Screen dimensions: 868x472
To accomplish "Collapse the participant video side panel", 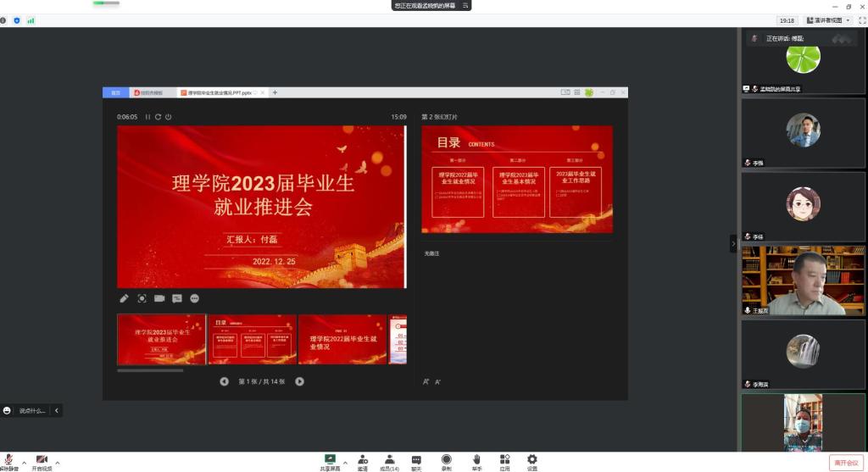I will [733, 243].
